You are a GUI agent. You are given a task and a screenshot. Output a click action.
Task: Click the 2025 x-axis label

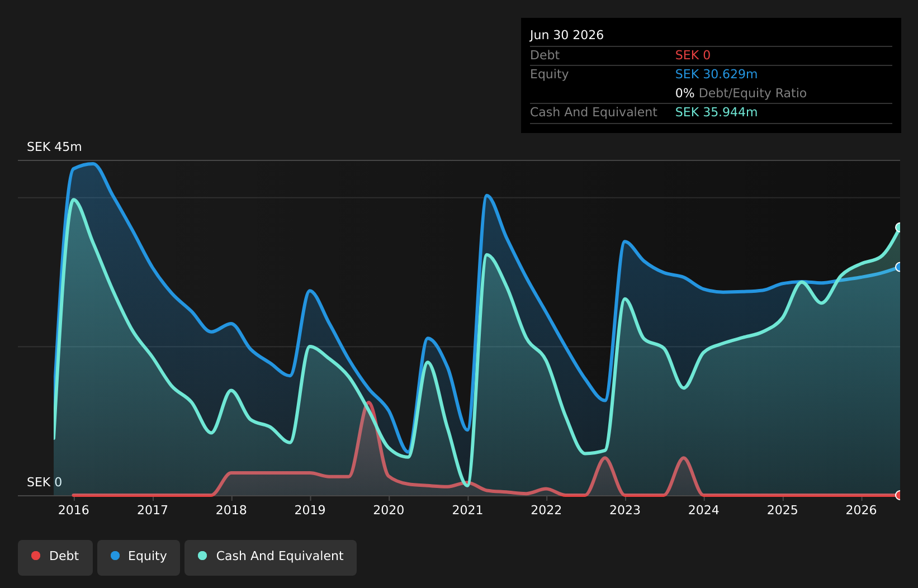(783, 510)
